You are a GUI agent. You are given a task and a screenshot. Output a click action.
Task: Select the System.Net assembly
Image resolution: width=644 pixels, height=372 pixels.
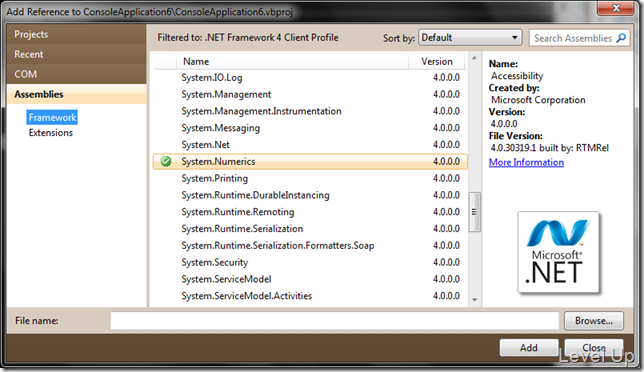click(310, 145)
